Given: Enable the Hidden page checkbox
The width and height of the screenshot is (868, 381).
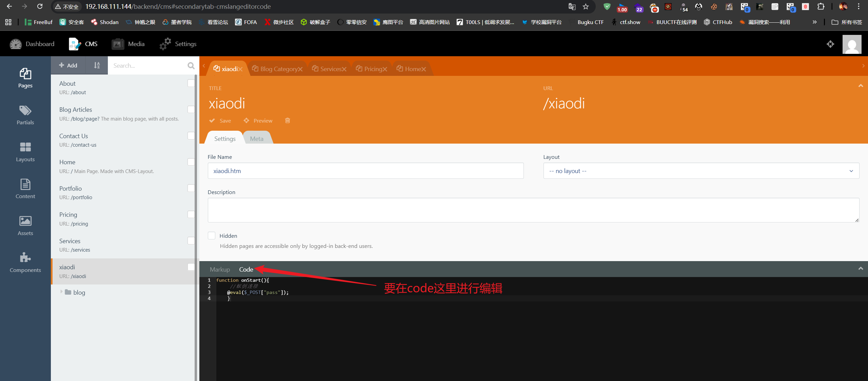Looking at the screenshot, I should [212, 236].
